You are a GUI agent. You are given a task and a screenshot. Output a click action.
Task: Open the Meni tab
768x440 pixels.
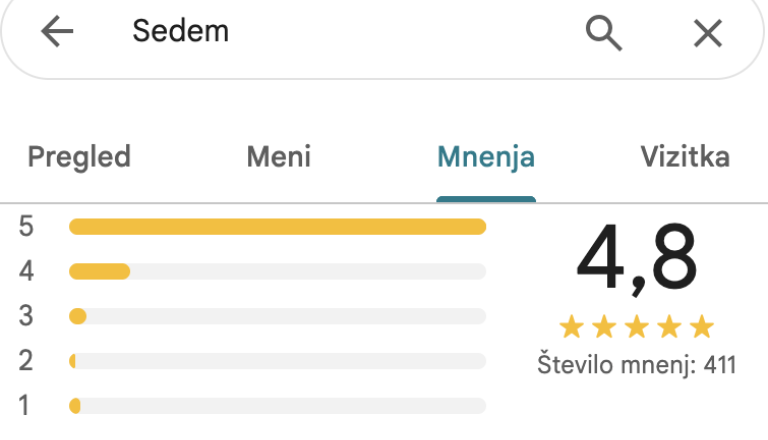pyautogui.click(x=278, y=157)
